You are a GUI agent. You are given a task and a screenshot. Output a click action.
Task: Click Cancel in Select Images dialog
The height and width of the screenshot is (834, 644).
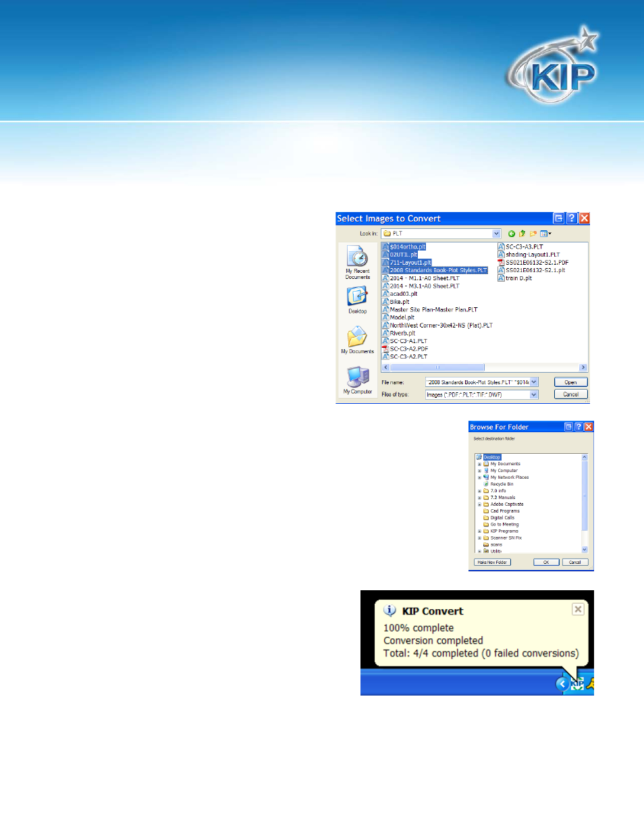(571, 394)
